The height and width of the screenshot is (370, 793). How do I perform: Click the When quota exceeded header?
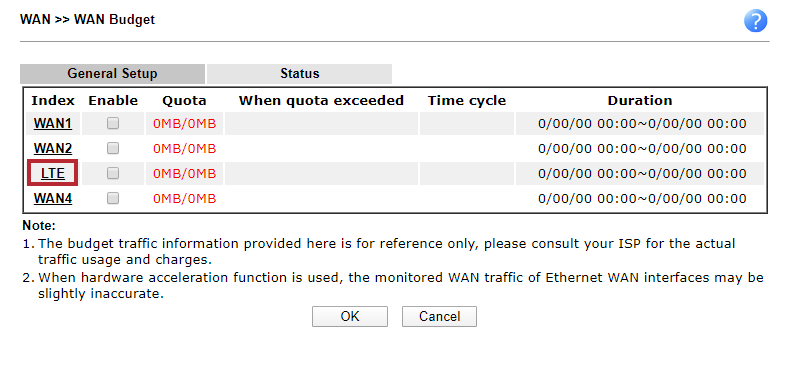321,101
